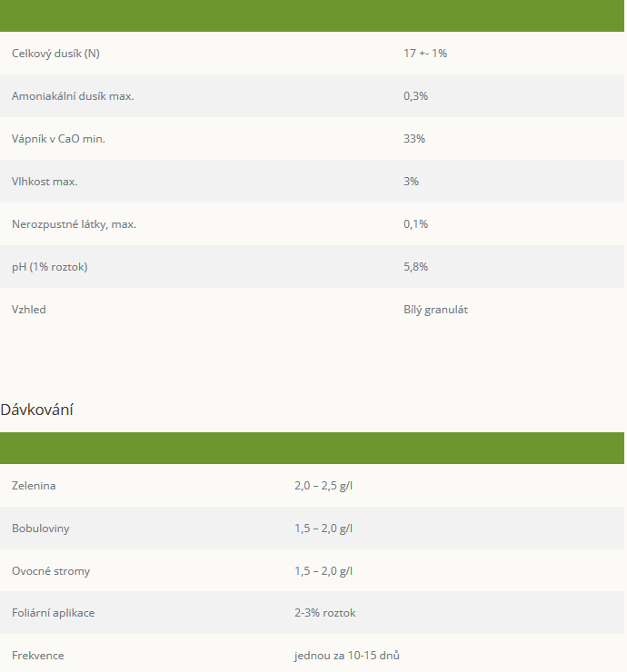Click the 'Vzhled' row label
Screen dimensions: 627x672
pyautogui.click(x=29, y=310)
